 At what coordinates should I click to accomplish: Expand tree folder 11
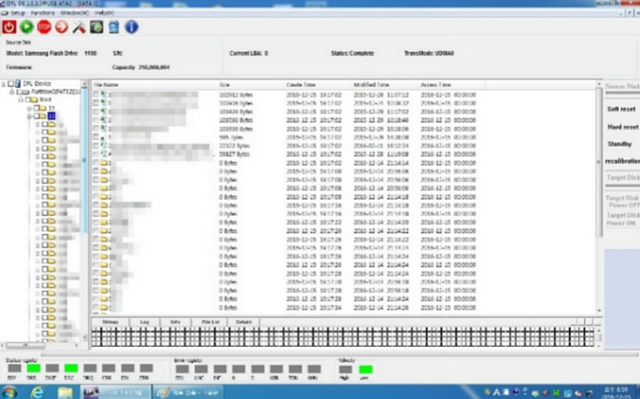point(29,108)
